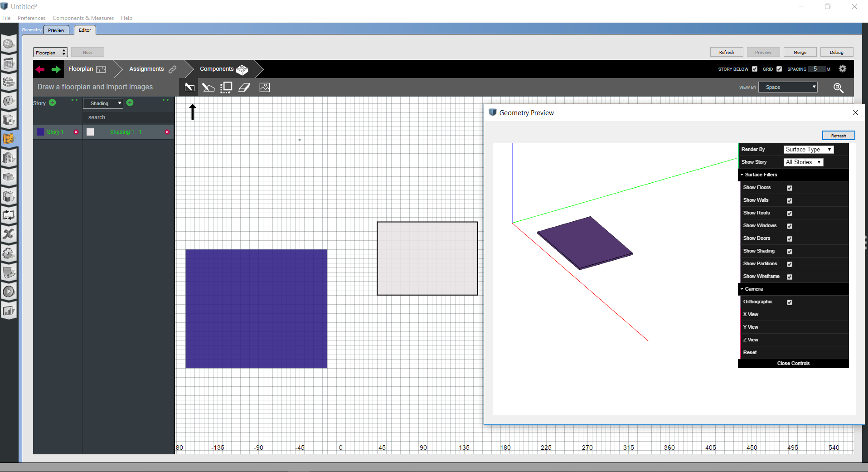The height and width of the screenshot is (472, 868).
Task: Open the floorplan grid settings gear
Action: pyautogui.click(x=843, y=68)
